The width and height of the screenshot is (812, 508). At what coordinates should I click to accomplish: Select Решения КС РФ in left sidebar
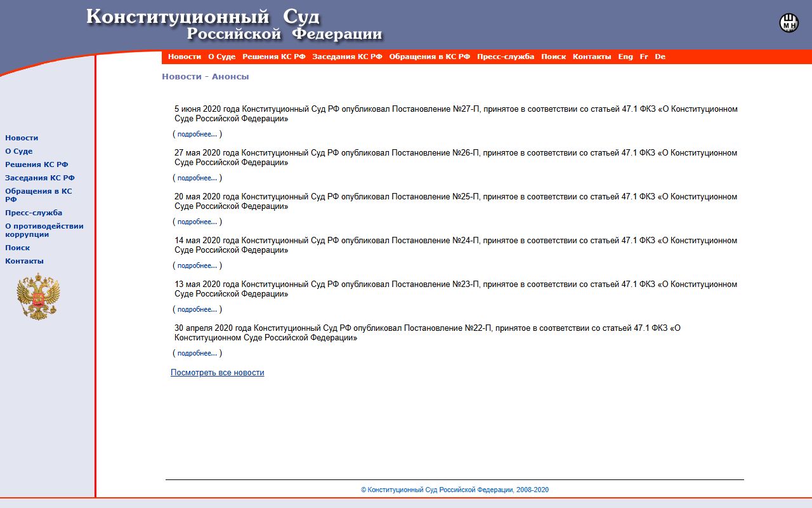point(37,164)
